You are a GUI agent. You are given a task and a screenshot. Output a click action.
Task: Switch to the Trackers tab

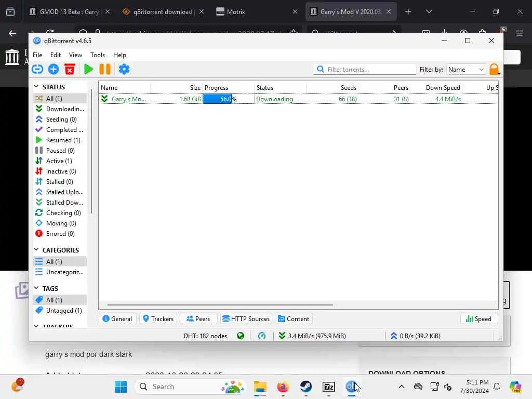point(158,319)
